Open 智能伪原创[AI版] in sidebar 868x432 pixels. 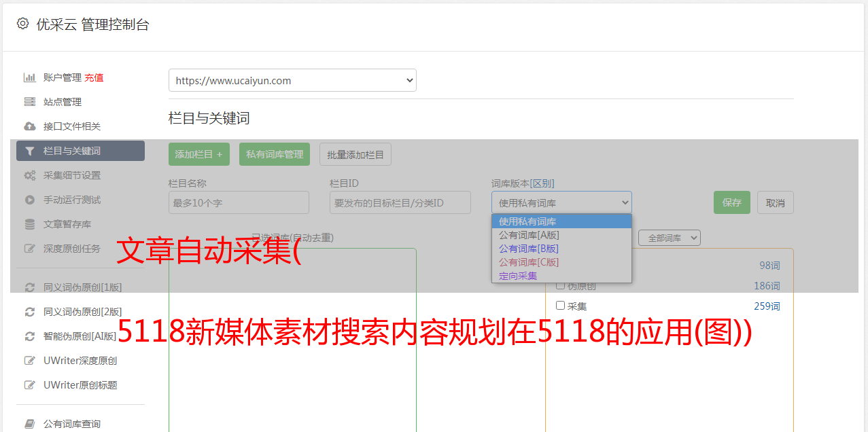coord(80,336)
